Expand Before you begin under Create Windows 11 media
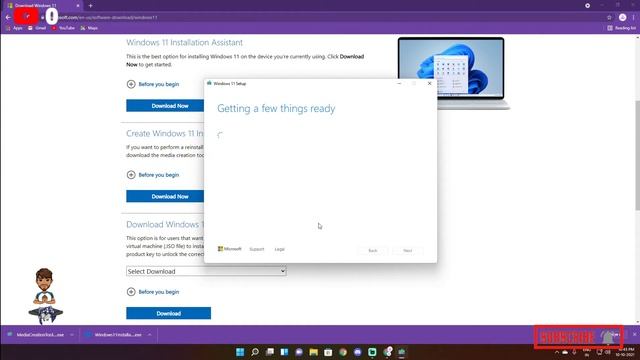Image resolution: width=640 pixels, height=360 pixels. tap(153, 175)
